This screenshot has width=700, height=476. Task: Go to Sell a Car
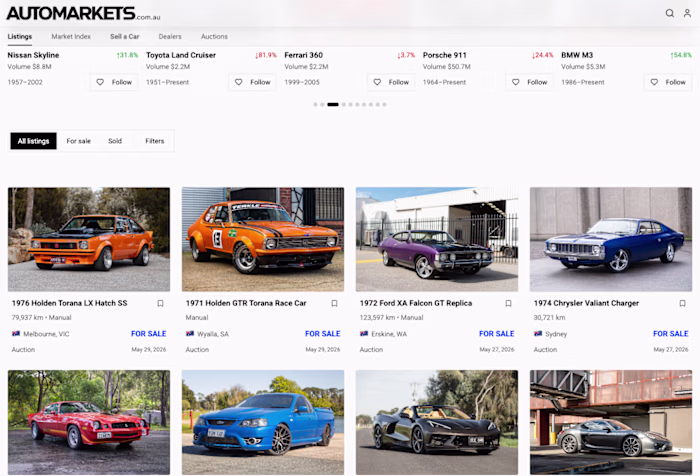(125, 37)
